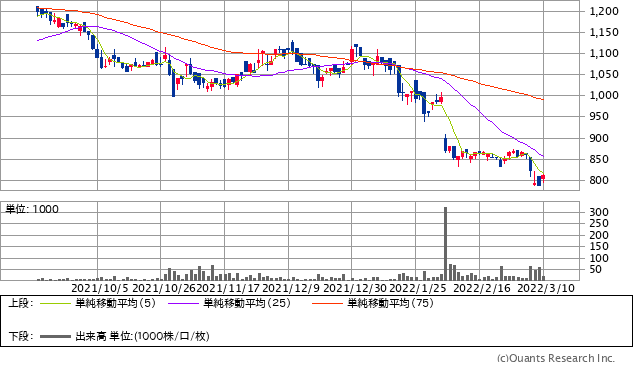
Task: Click the 100 volume axis label
Action: tap(599, 258)
